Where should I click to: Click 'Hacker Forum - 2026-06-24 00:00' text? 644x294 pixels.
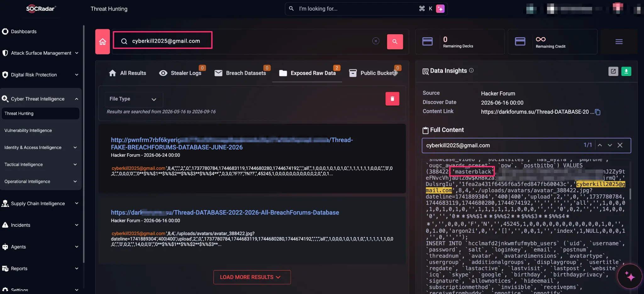point(145,155)
